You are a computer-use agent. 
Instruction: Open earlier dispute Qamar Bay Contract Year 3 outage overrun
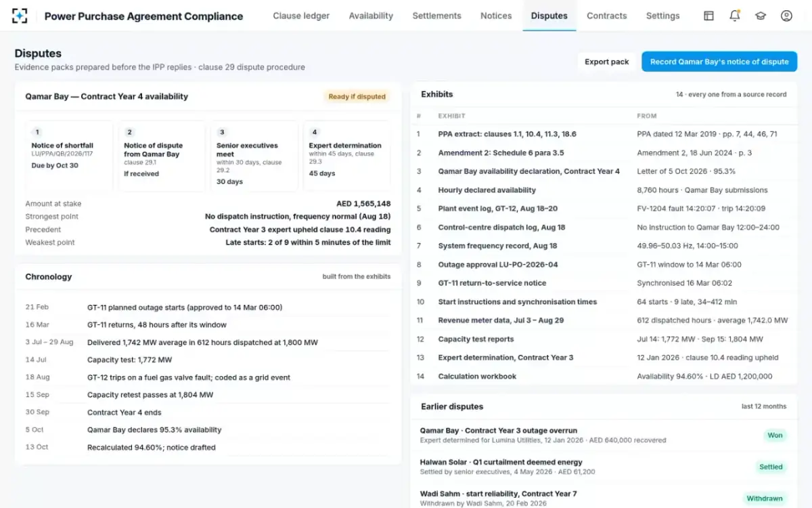[604, 435]
